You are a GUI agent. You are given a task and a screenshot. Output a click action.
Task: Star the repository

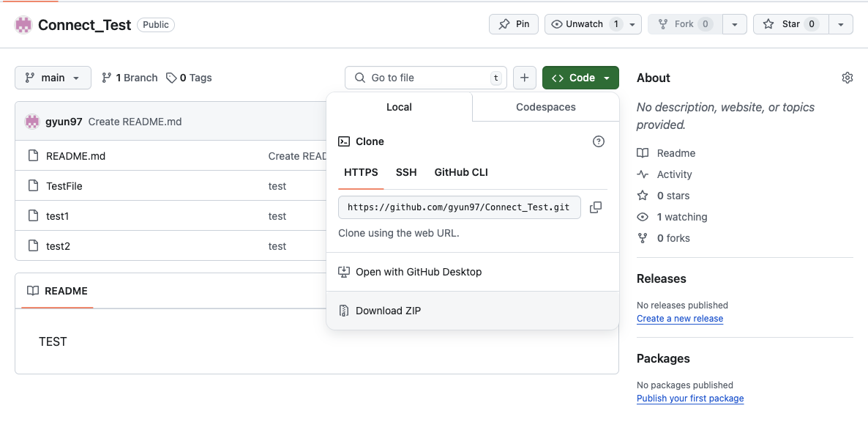pyautogui.click(x=791, y=24)
